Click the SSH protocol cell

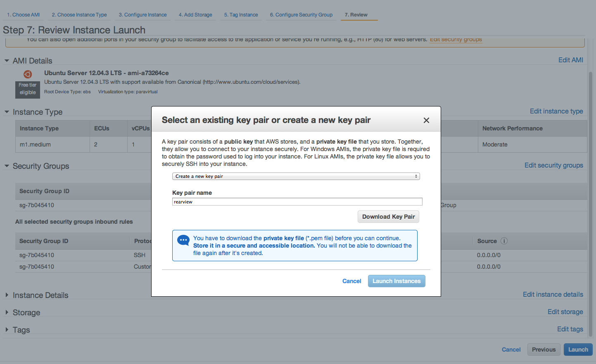coord(140,255)
